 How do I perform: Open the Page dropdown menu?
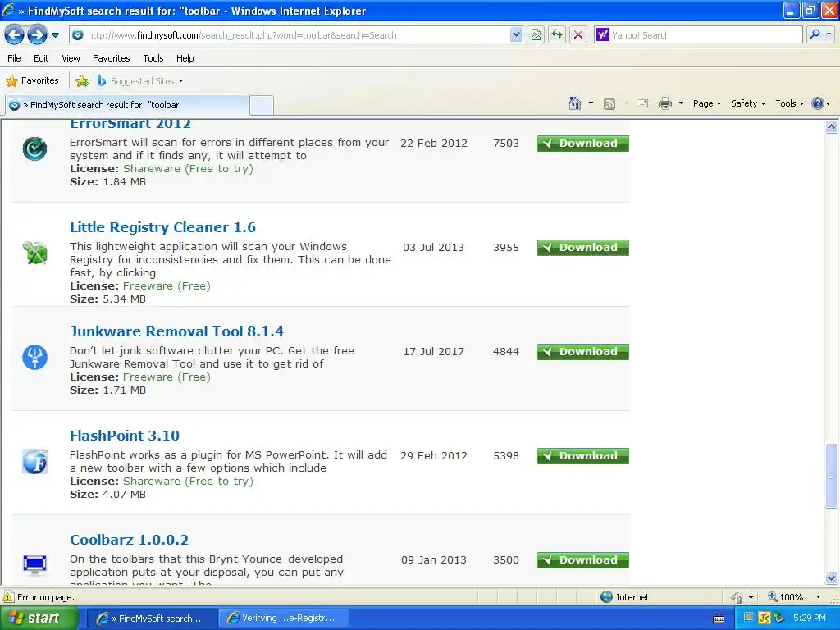coord(706,103)
